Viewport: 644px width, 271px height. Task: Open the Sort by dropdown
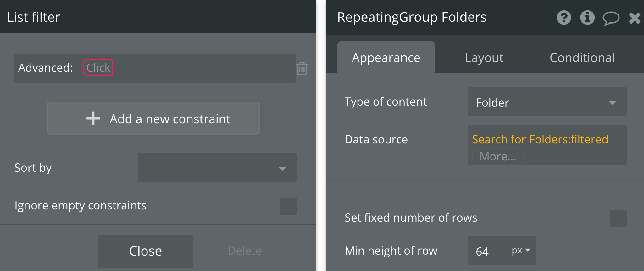tap(217, 168)
